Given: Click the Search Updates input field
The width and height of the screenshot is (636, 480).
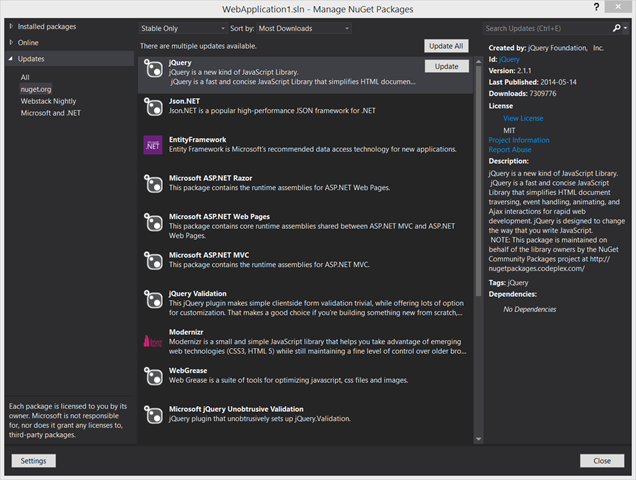Looking at the screenshot, I should (547, 28).
